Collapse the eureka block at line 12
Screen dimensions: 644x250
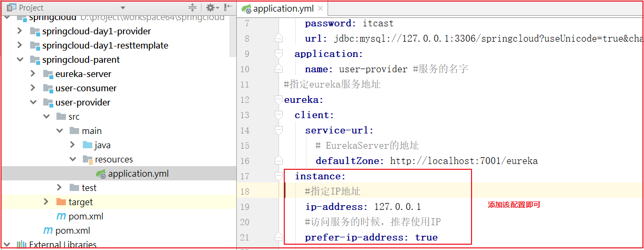279,100
